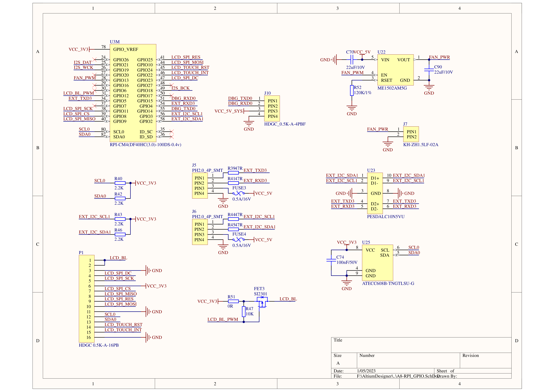Click the 10K resistor value
Screen dimensions: 555x392
tap(250, 314)
